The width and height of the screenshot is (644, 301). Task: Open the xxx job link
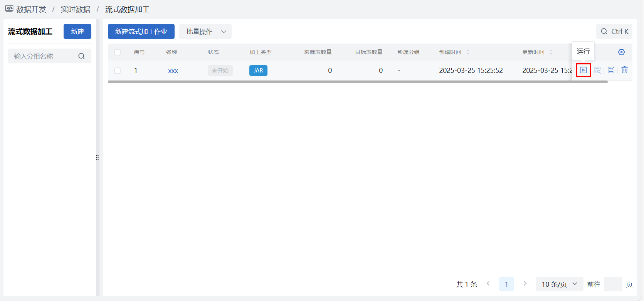click(173, 71)
